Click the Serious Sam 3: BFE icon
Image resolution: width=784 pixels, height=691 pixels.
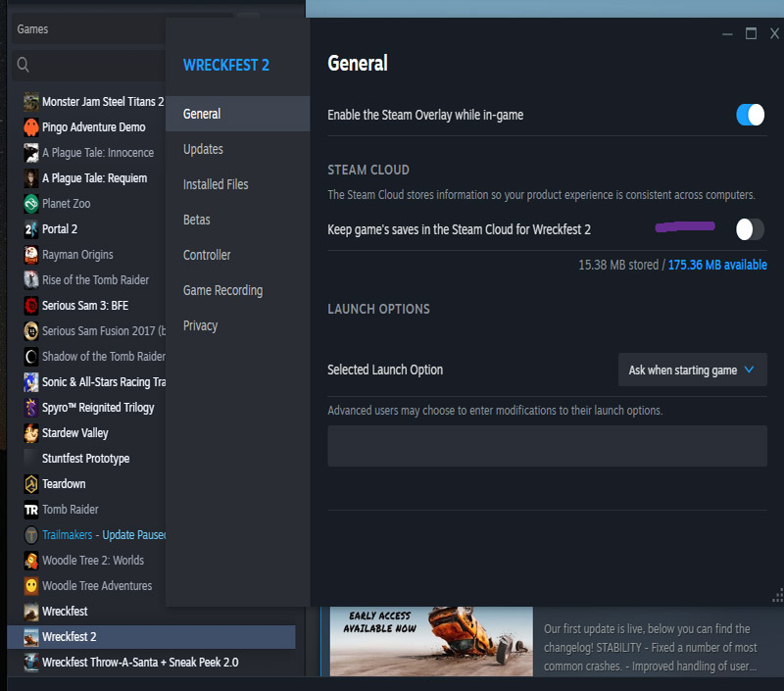coord(31,306)
